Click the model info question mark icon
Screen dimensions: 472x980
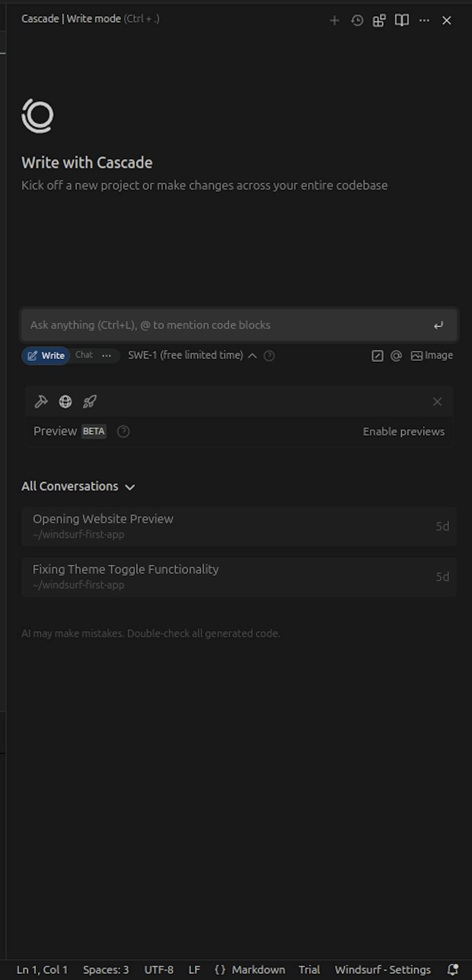click(x=269, y=356)
